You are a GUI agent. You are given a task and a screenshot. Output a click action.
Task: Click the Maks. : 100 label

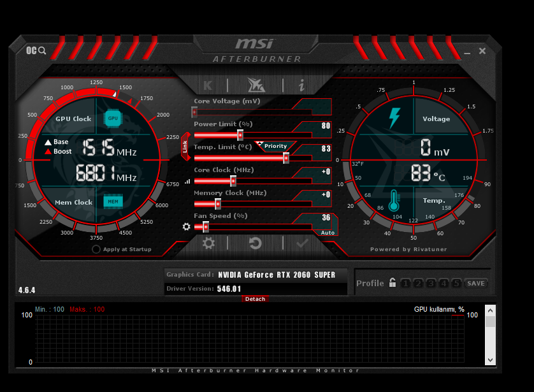tap(87, 309)
